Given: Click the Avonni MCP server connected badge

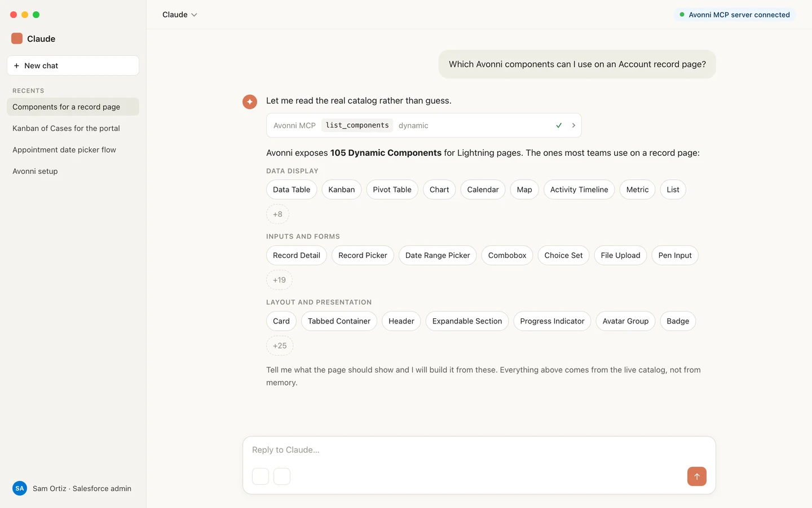Looking at the screenshot, I should tap(735, 15).
